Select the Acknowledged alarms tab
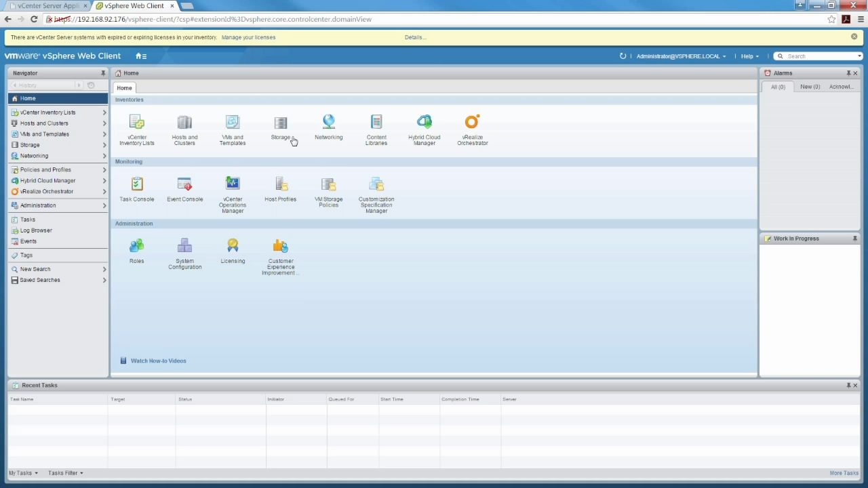The image size is (868, 488). coord(842,87)
